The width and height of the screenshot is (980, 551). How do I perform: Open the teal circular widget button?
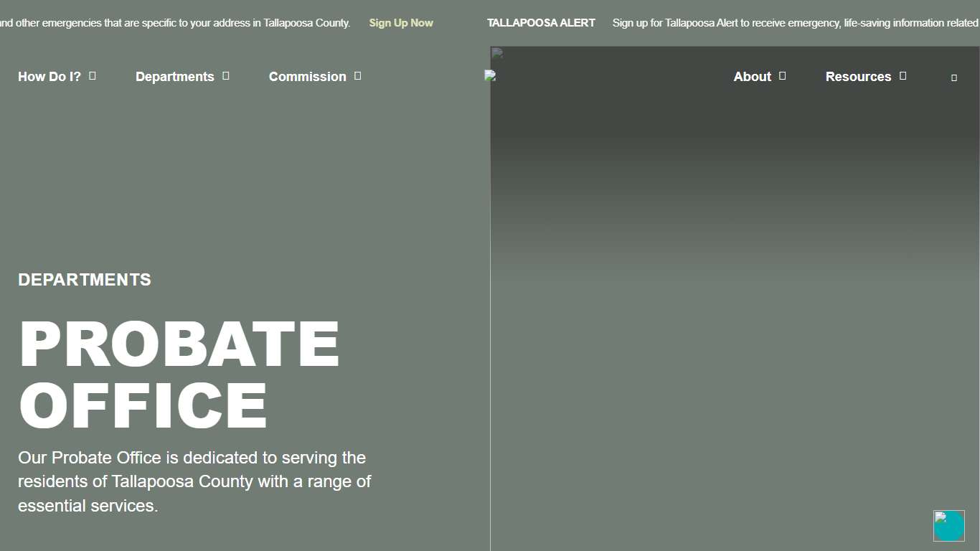[x=948, y=526]
